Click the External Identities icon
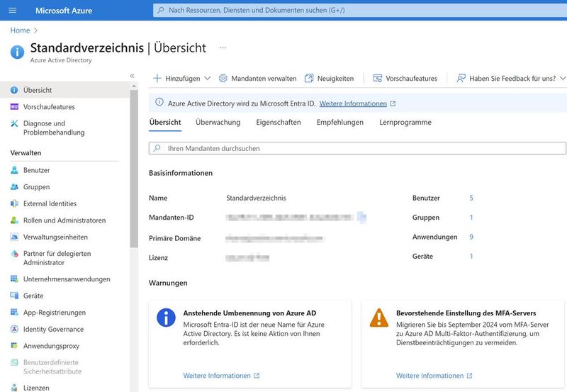This screenshot has width=567, height=392. click(x=14, y=203)
